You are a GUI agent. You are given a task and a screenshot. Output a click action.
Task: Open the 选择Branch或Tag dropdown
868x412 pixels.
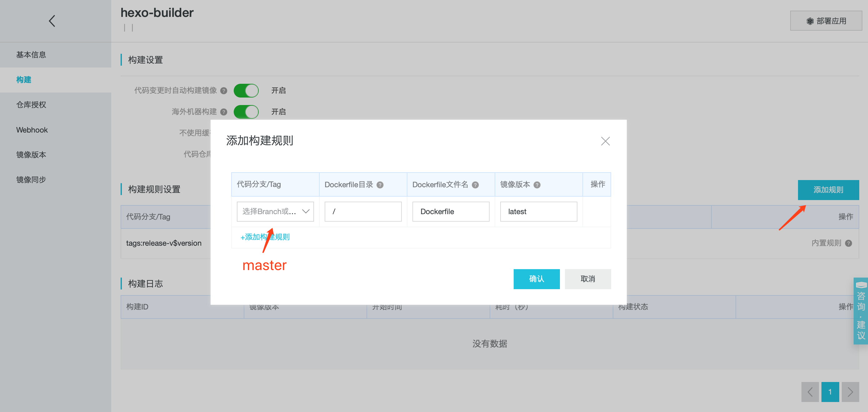pos(275,211)
